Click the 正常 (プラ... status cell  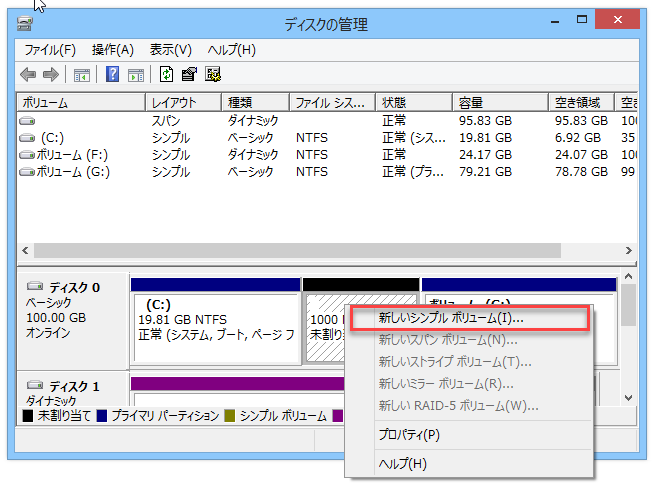[x=413, y=172]
